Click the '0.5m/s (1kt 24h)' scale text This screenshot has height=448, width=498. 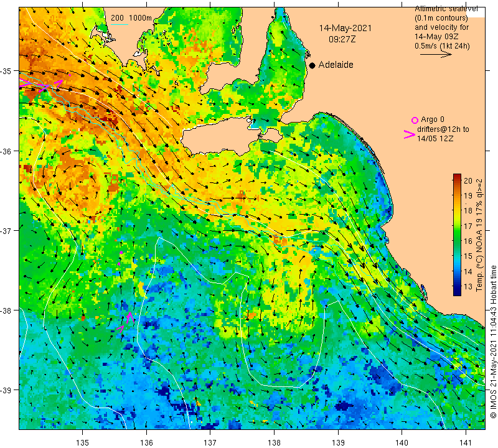click(442, 47)
